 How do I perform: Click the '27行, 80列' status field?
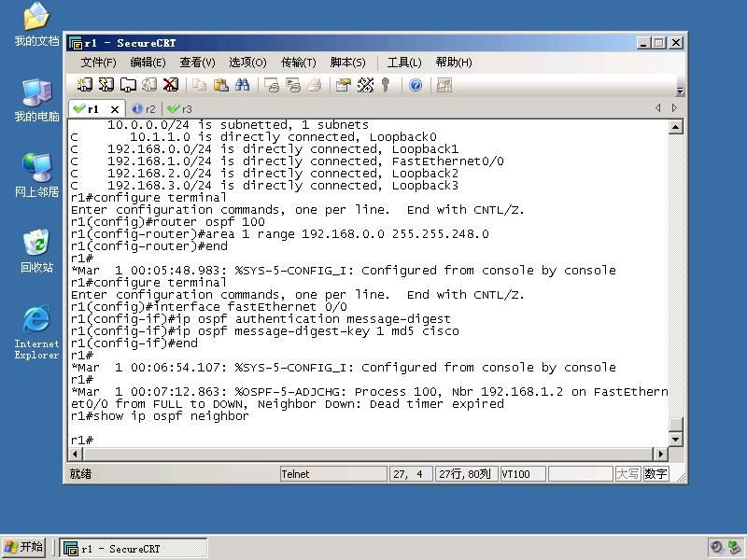tap(466, 474)
